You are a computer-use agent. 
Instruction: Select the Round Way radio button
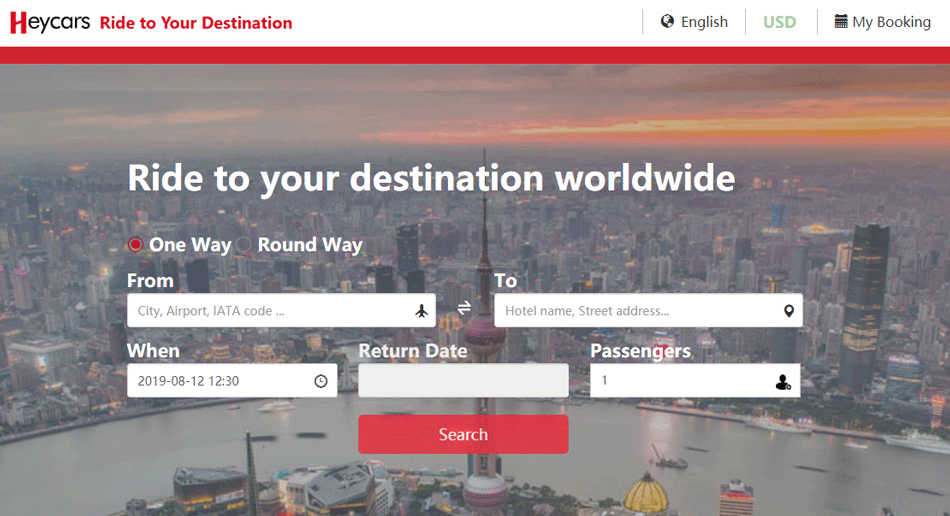tap(244, 244)
